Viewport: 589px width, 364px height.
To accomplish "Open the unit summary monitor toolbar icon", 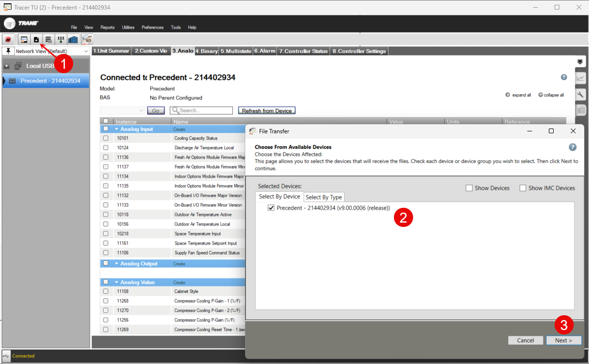I will [x=24, y=39].
